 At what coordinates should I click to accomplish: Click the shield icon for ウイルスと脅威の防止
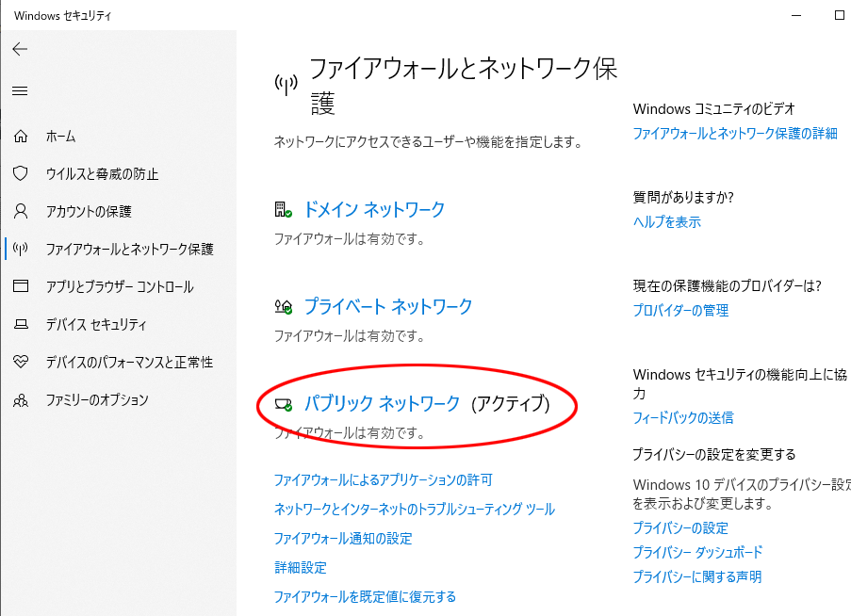pos(21,173)
